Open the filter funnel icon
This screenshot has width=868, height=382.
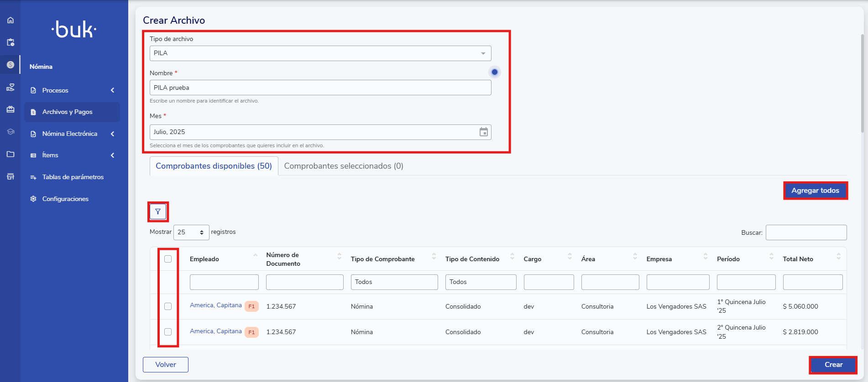(x=158, y=212)
